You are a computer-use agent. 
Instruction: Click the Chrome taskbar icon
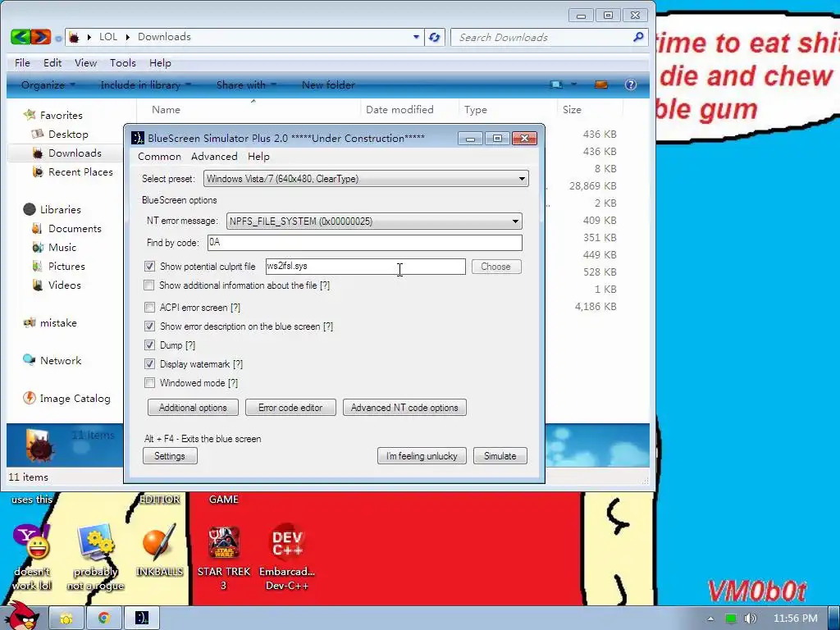coord(104,619)
